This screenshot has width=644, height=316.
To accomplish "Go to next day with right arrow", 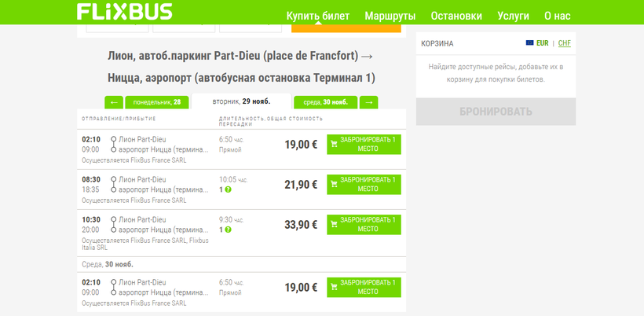I will (x=369, y=102).
